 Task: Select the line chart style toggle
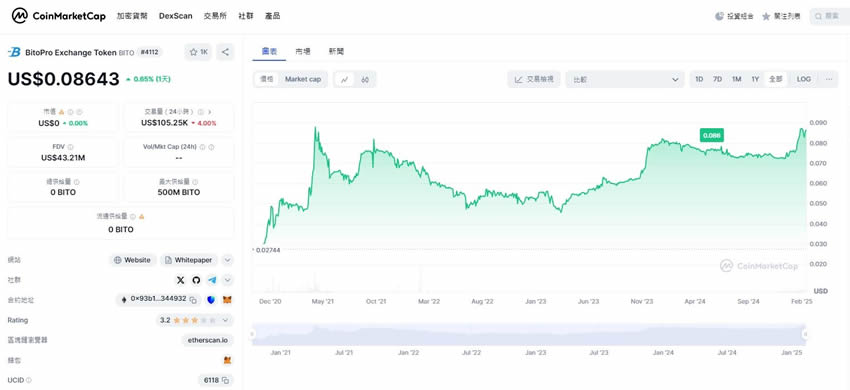tap(344, 79)
